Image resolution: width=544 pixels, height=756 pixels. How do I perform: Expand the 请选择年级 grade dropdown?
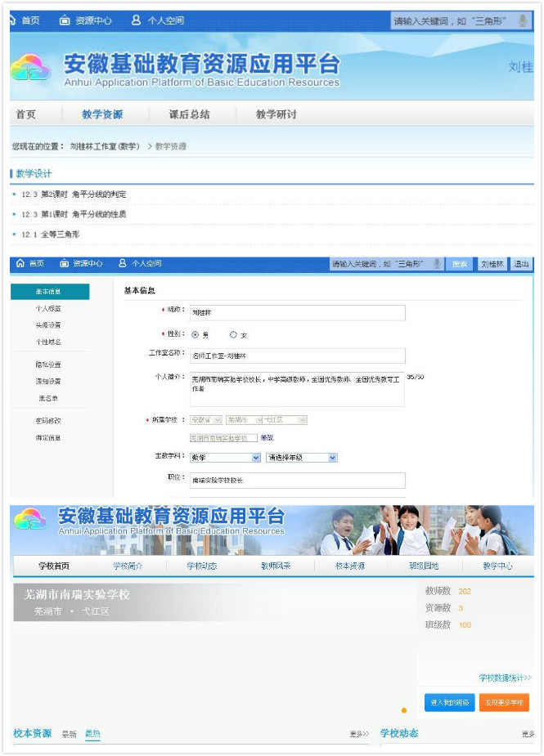click(x=300, y=458)
